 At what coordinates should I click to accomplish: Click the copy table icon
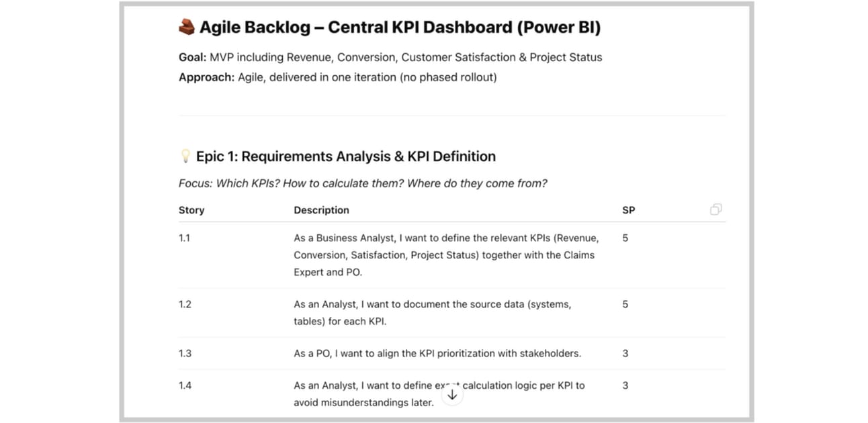click(x=715, y=209)
